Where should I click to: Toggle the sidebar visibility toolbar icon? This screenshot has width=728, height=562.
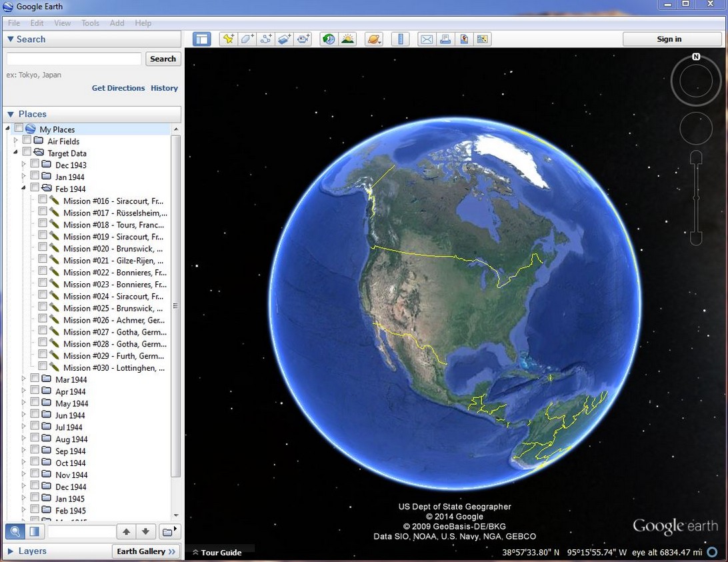pos(202,39)
